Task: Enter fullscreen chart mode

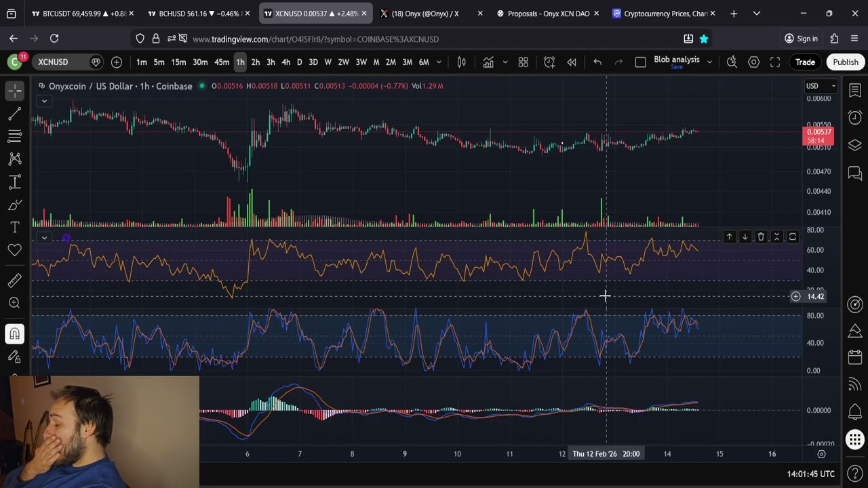Action: click(x=775, y=62)
